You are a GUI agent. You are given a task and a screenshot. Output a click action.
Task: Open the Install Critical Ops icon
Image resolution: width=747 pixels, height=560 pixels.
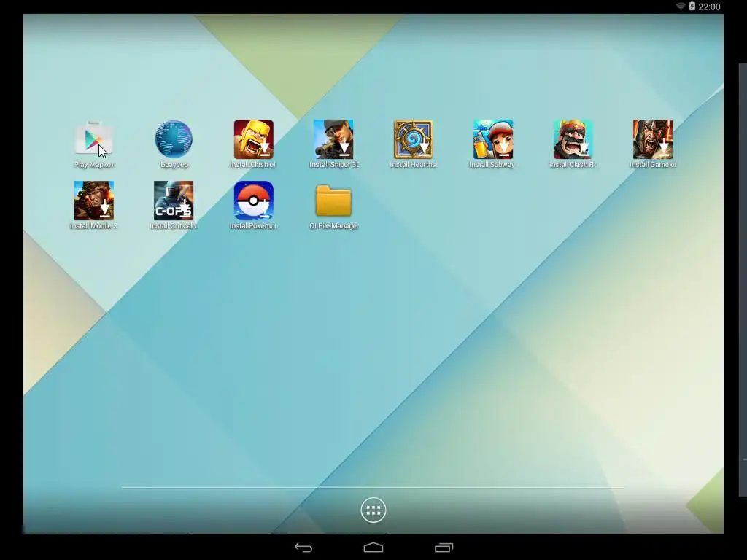[174, 201]
